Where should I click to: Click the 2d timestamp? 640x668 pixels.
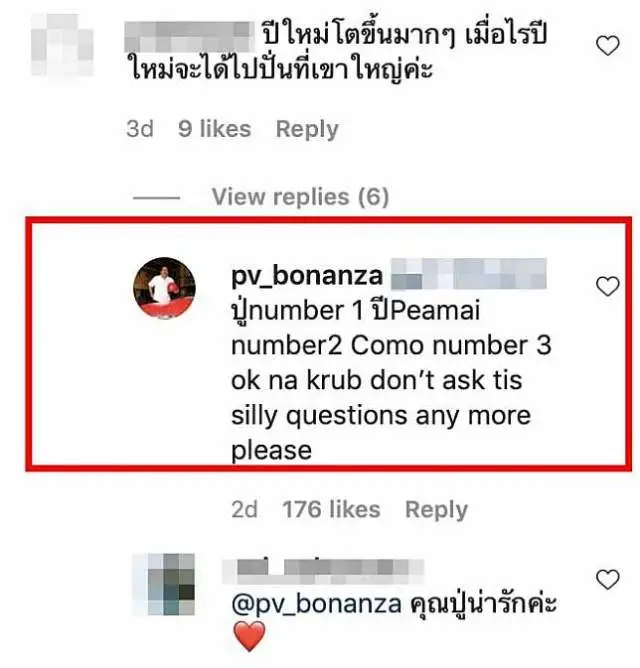(245, 510)
